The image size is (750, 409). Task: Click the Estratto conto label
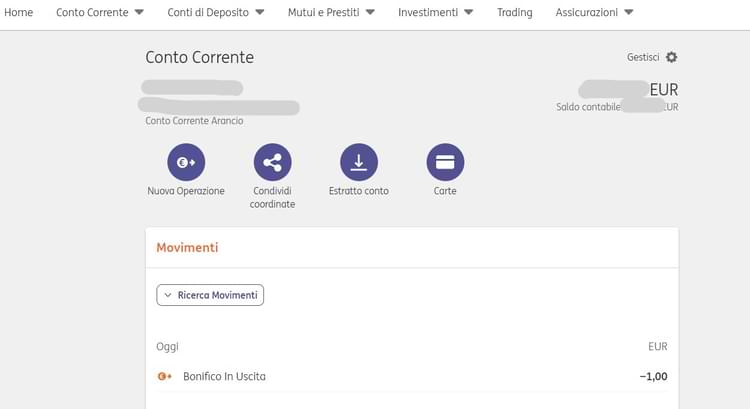pos(359,191)
